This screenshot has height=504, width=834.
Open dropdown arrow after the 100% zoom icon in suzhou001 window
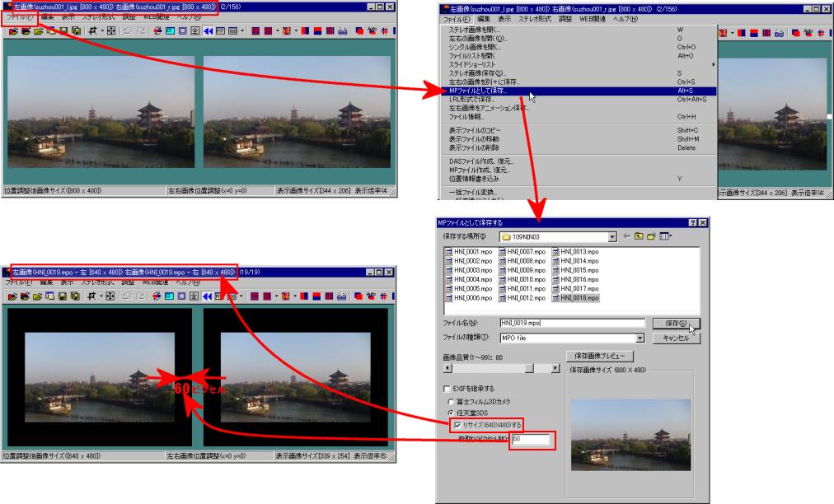tap(242, 30)
